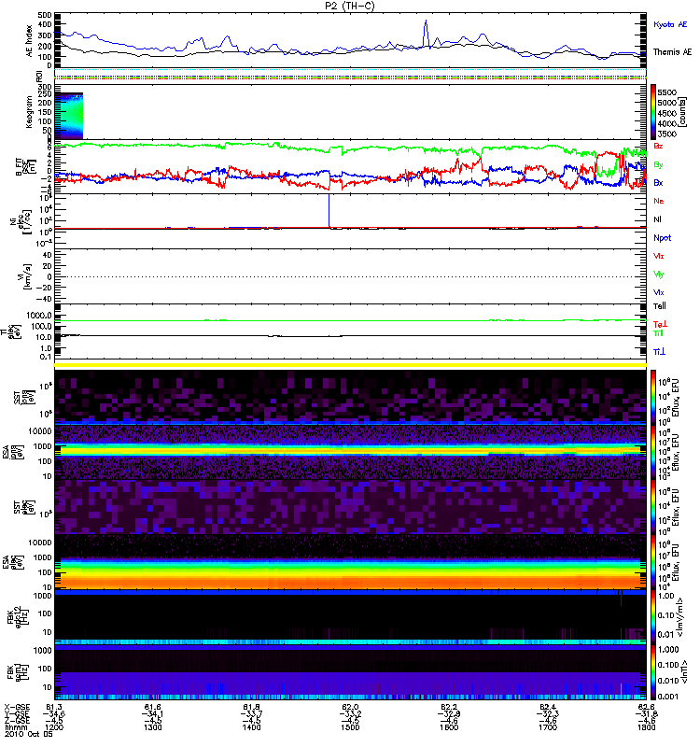Click the yellow horizontal bar above SST panel
Image resolution: width=700 pixels, height=747 pixels.
coord(350,365)
